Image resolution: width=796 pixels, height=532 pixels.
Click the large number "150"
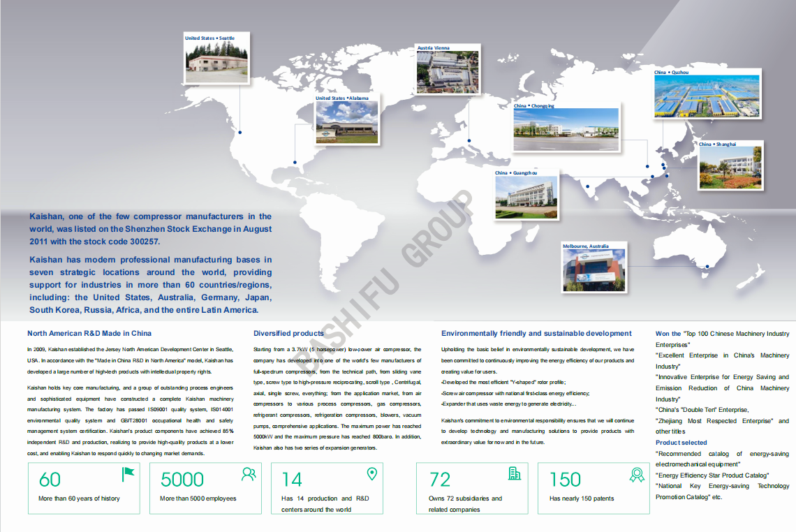coord(565,480)
